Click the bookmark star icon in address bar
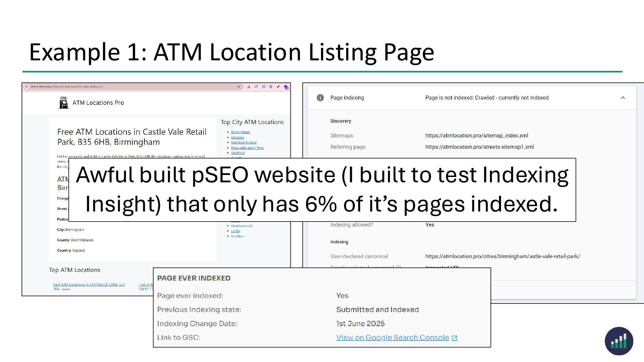This screenshot has height=362, width=644. click(238, 87)
